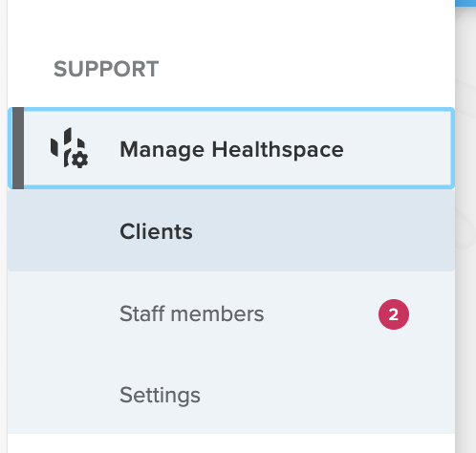476x453 pixels.
Task: Click empty white space below Settings
Action: 231,443
